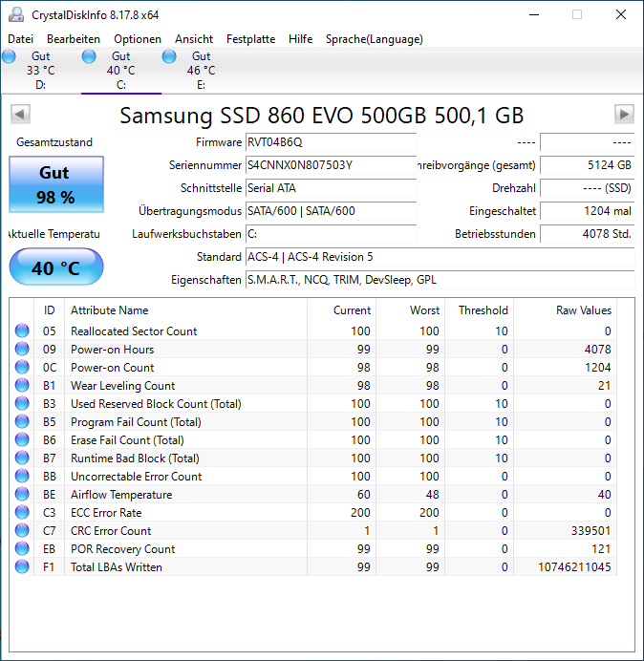The width and height of the screenshot is (644, 661).
Task: Click the Attribute Name column header
Action: [186, 310]
